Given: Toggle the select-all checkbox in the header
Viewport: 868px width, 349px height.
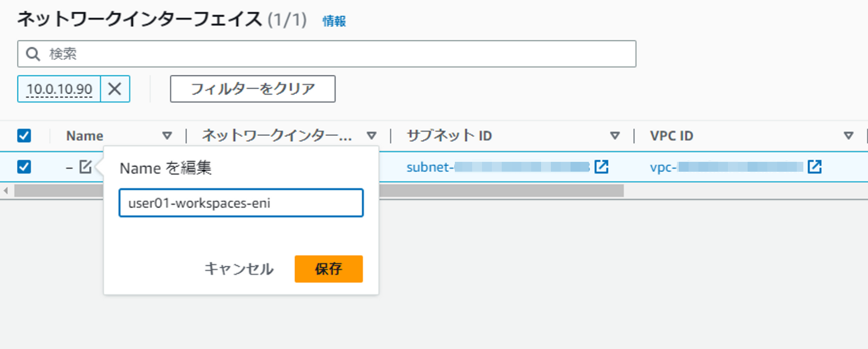Looking at the screenshot, I should [24, 135].
